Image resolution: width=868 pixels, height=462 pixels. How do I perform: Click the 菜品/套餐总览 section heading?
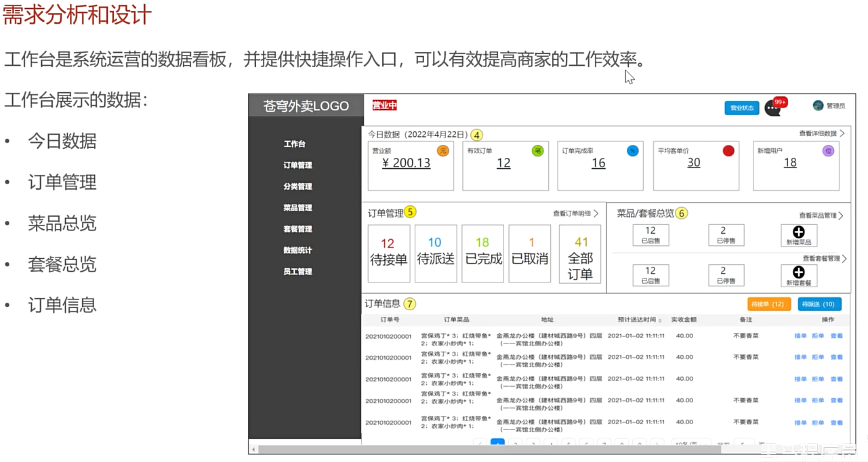tap(645, 213)
